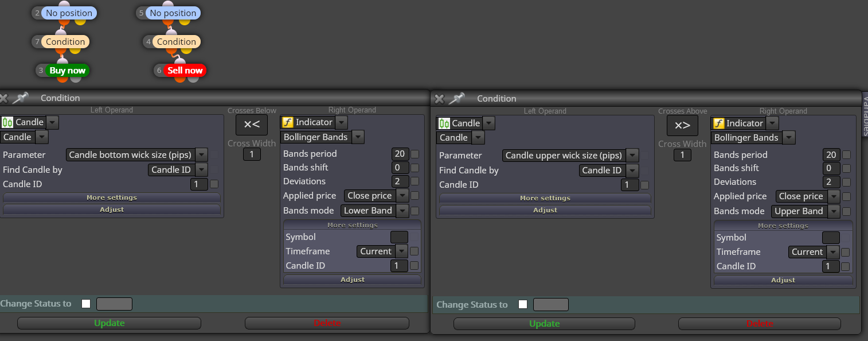Click candle icon in left panel operand
The image size is (868, 341).
7,122
